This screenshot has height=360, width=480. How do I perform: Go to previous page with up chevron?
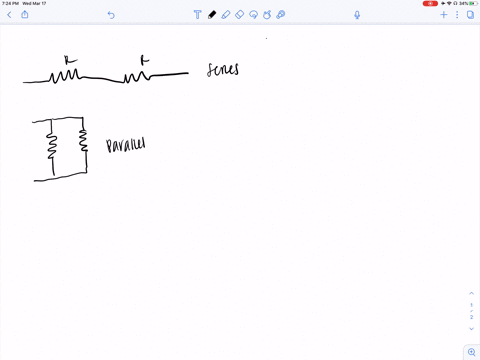click(471, 293)
